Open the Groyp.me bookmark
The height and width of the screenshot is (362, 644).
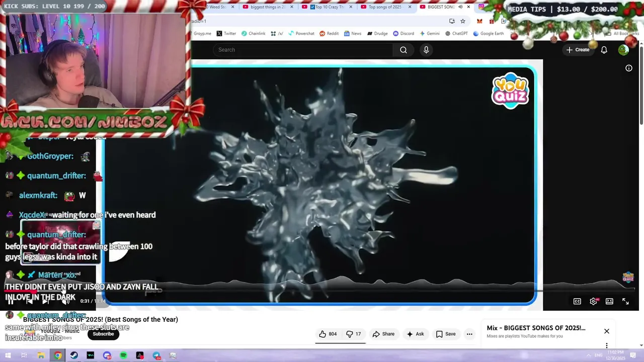pos(202,34)
